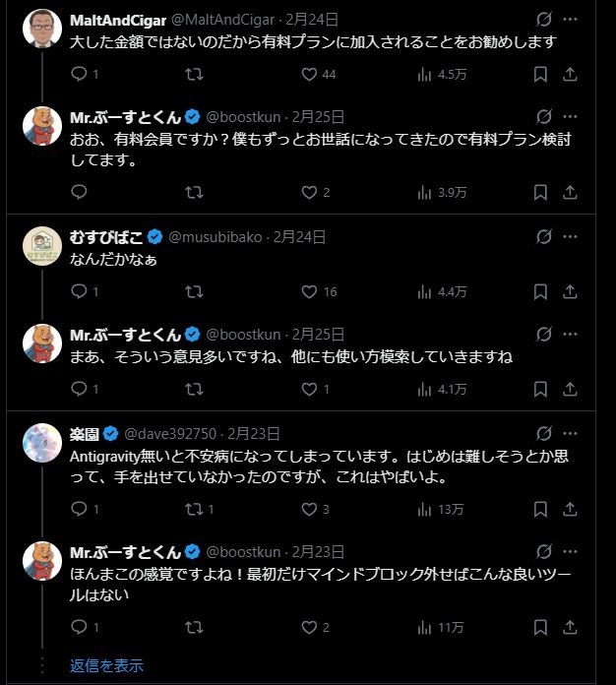The width and height of the screenshot is (616, 685).
Task: Share Mr.ぶーすとくん's 使い方模索 reply
Action: click(570, 389)
